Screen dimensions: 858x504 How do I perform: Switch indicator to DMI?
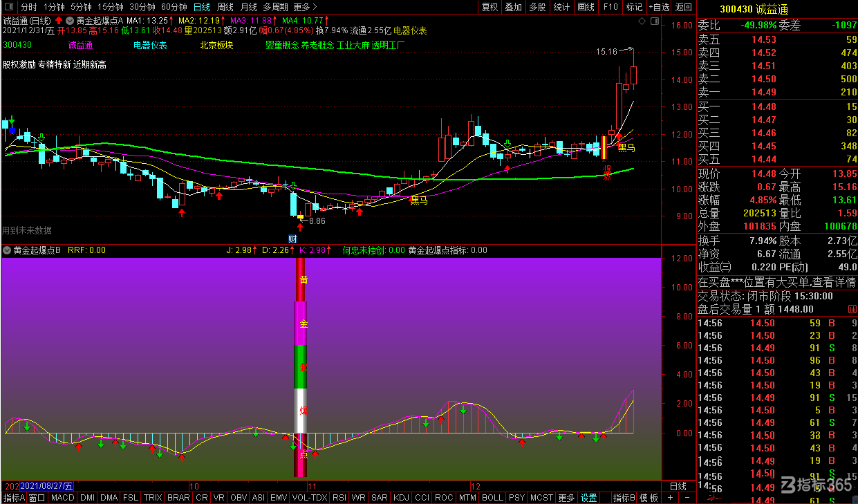88,498
